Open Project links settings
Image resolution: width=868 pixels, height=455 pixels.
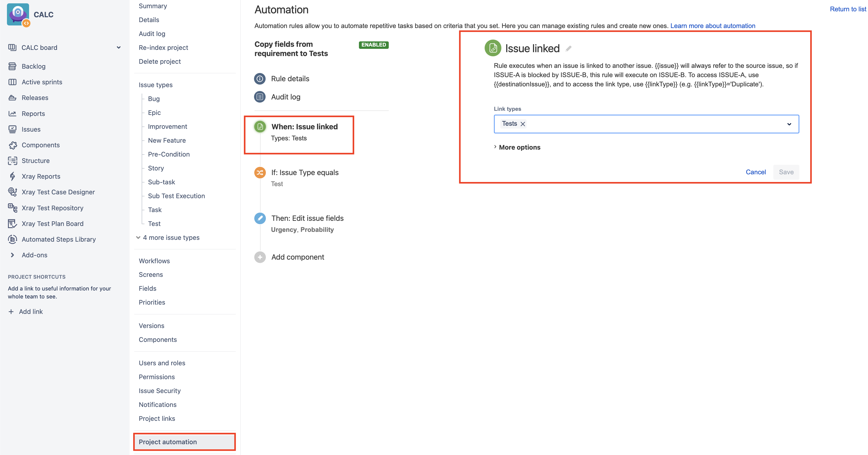point(157,419)
